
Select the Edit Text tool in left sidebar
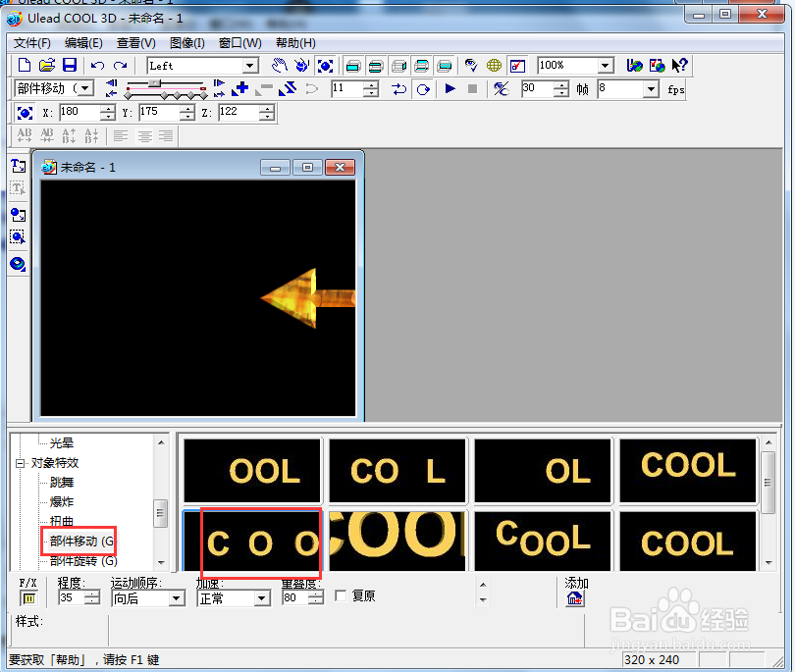click(x=19, y=189)
